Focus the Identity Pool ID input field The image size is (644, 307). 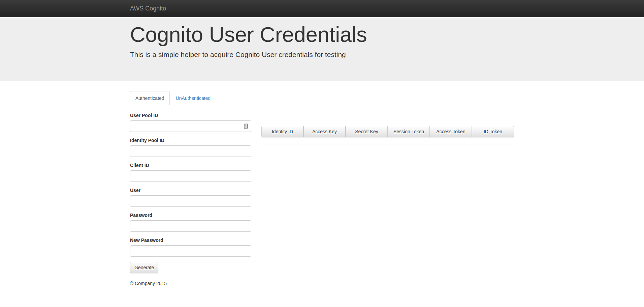191,151
